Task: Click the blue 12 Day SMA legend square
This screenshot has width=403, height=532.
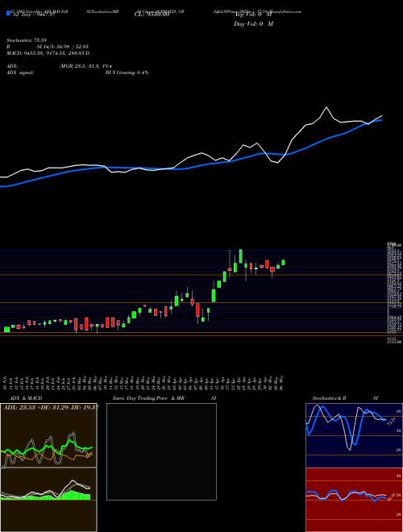Action: point(8,13)
